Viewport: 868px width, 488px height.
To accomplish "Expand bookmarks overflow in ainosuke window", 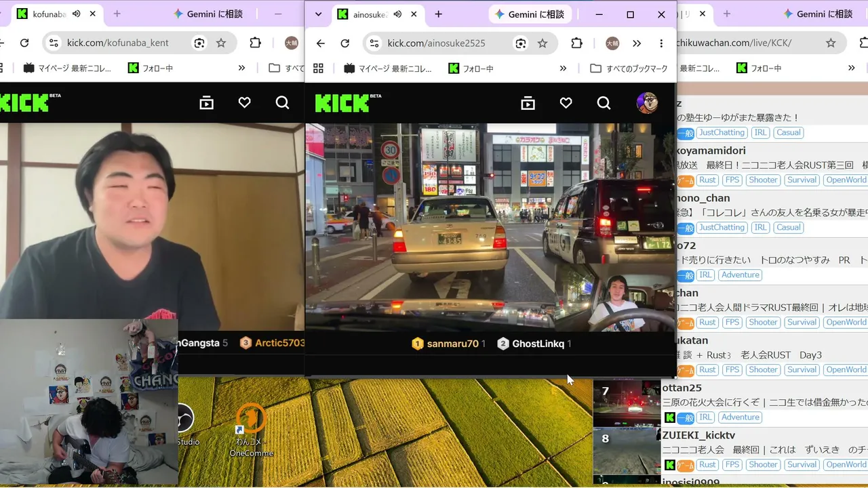I will pyautogui.click(x=563, y=68).
